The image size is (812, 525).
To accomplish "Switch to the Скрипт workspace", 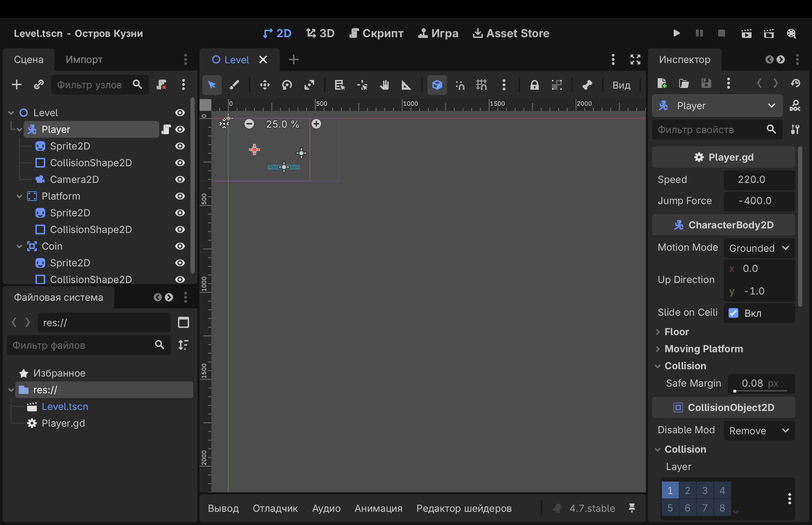I will [x=376, y=33].
